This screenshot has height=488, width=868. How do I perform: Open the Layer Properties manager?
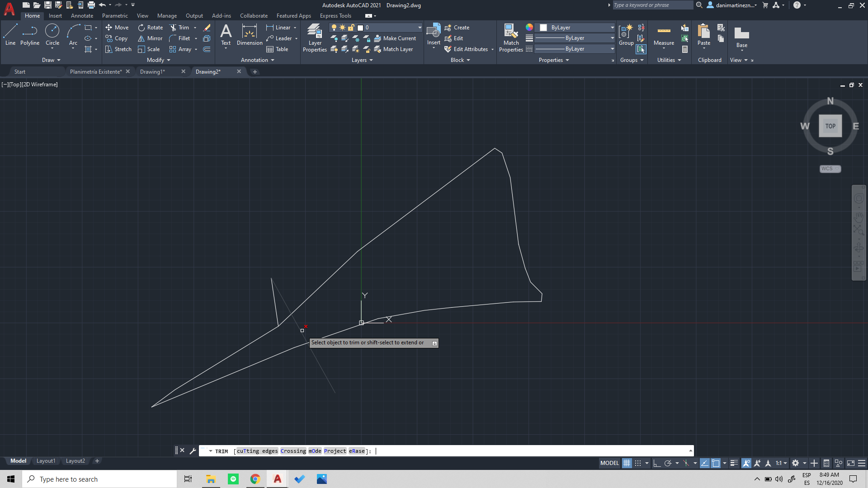coord(315,38)
